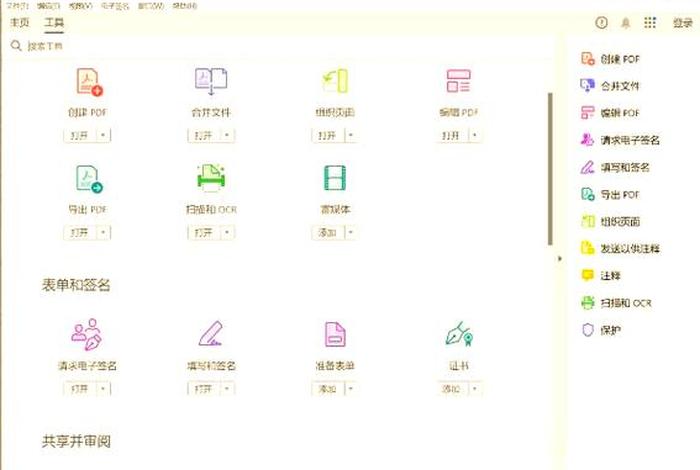
Task: Click the 创建 PDF tool icon in the main grid
Action: pos(90,82)
